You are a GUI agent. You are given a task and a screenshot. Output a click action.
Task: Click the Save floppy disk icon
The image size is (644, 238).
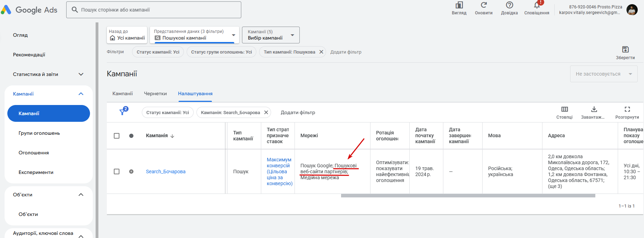pyautogui.click(x=625, y=49)
